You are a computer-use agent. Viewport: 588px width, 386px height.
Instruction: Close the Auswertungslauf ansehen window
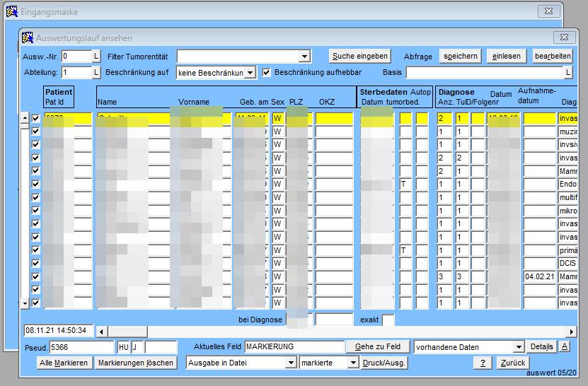[564, 37]
